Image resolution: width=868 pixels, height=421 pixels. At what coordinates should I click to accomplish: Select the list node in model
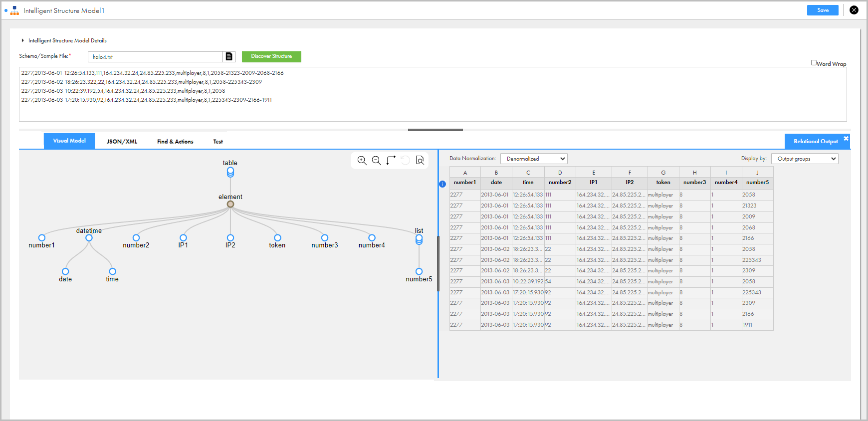coord(419,239)
